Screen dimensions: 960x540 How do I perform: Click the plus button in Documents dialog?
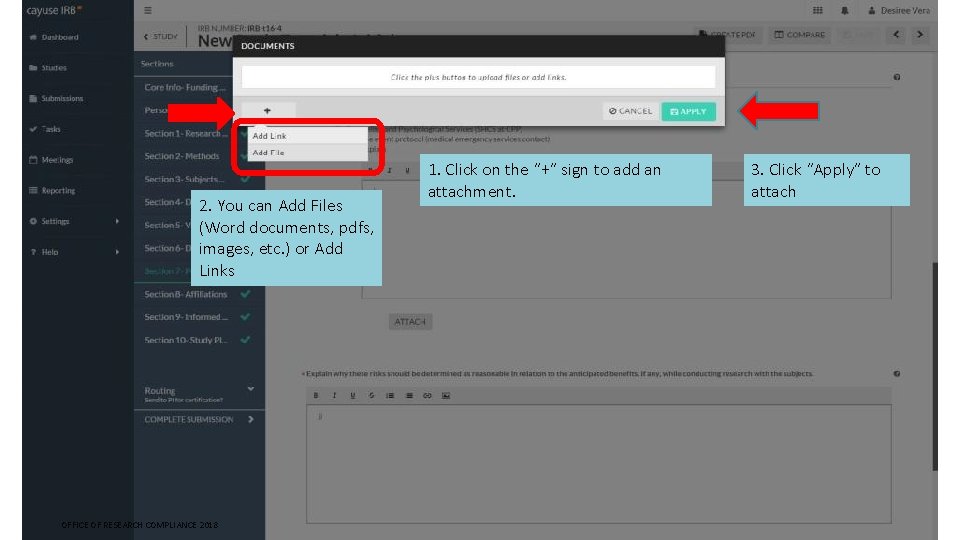click(x=268, y=111)
